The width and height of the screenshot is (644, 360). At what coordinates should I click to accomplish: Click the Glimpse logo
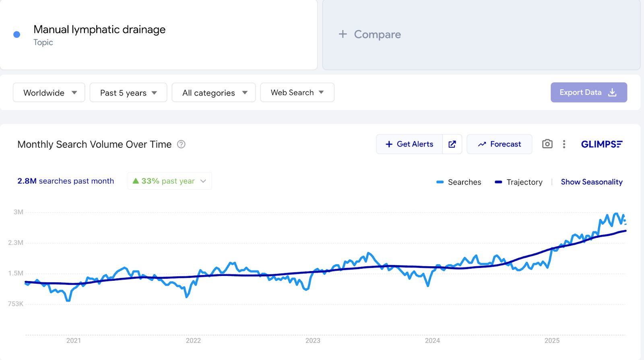[x=601, y=144]
